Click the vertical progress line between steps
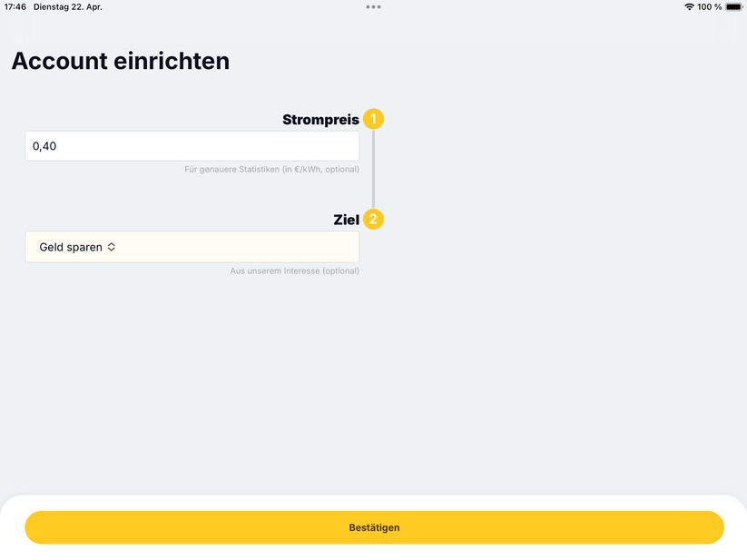The image size is (747, 560). [x=373, y=170]
